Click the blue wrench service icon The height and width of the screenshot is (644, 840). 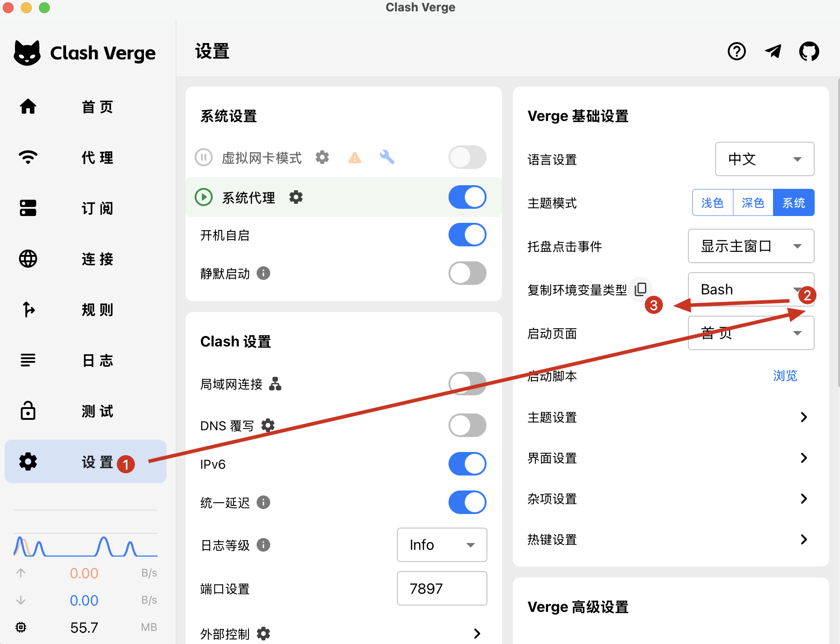pos(387,157)
